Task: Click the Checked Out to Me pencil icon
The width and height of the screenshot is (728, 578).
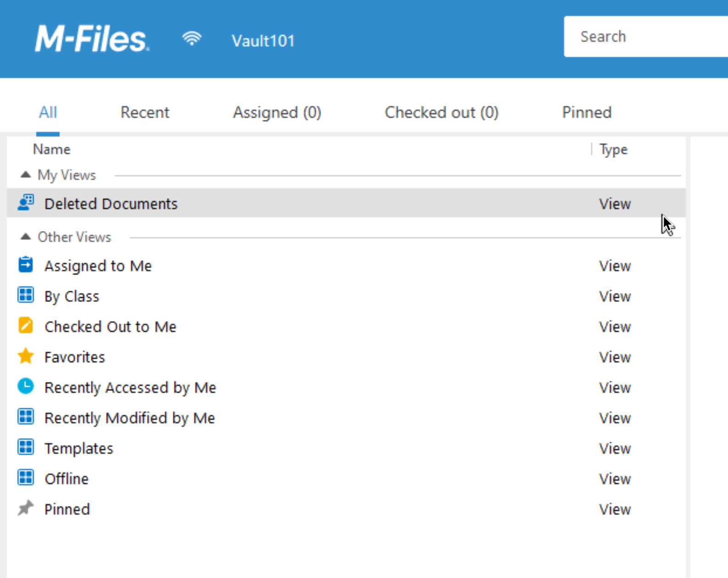Action: pos(26,325)
